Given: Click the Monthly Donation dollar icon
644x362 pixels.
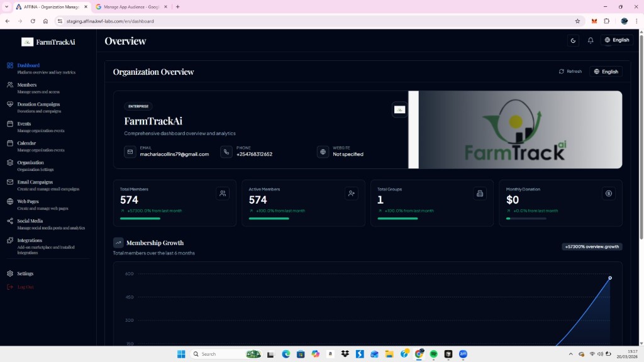Looking at the screenshot, I should click(x=608, y=193).
